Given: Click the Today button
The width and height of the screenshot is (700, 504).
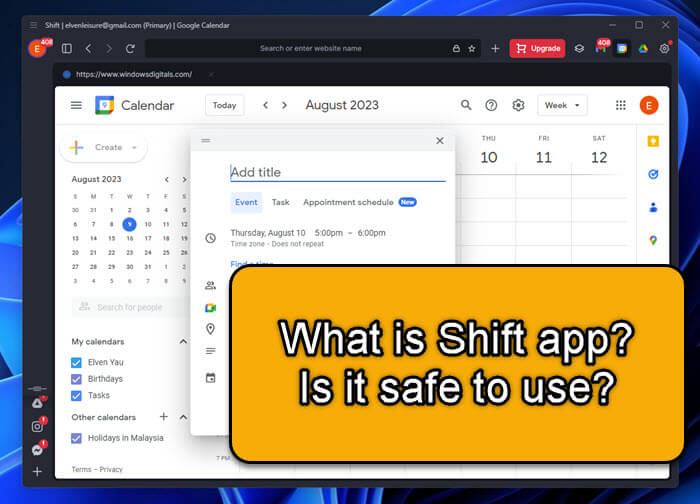Looking at the screenshot, I should tap(224, 105).
